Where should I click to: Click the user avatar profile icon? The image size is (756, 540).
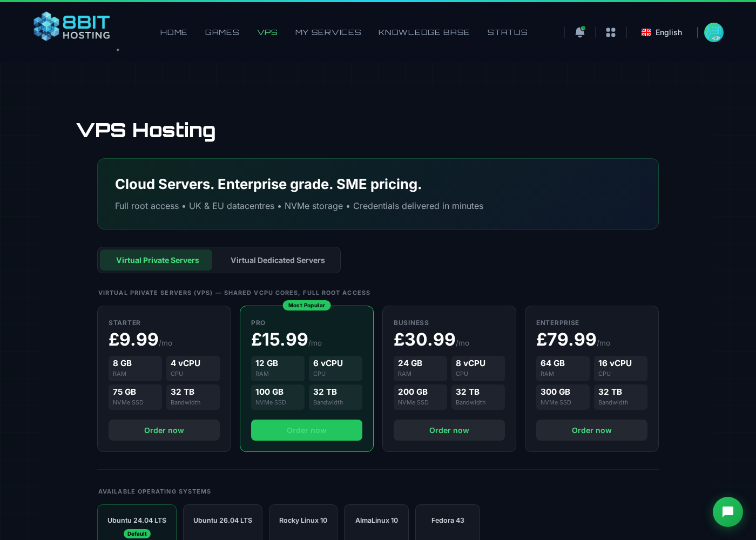[714, 32]
